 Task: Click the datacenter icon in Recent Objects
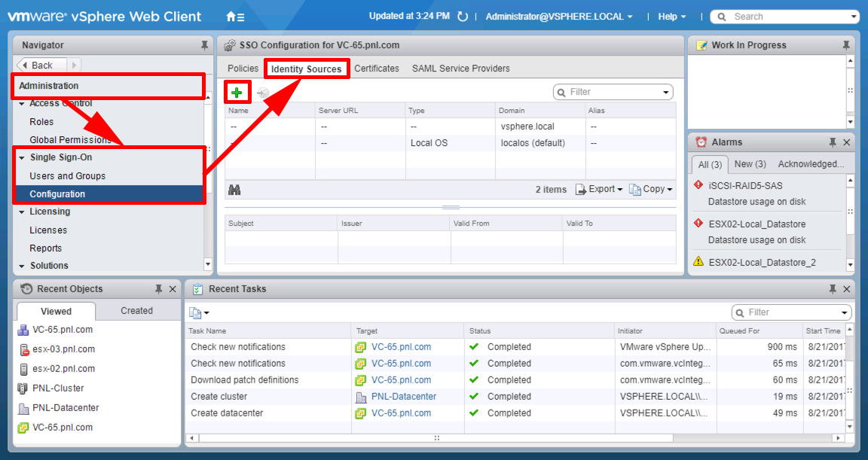point(23,408)
